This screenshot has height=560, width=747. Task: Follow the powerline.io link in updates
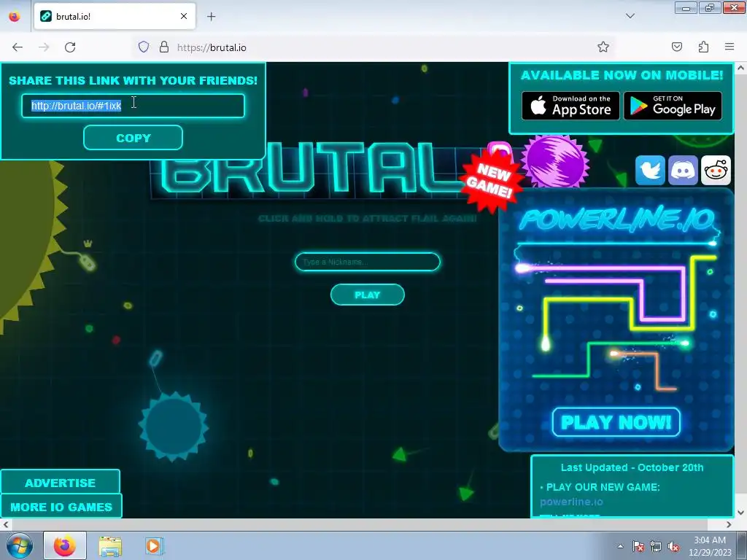(x=571, y=502)
